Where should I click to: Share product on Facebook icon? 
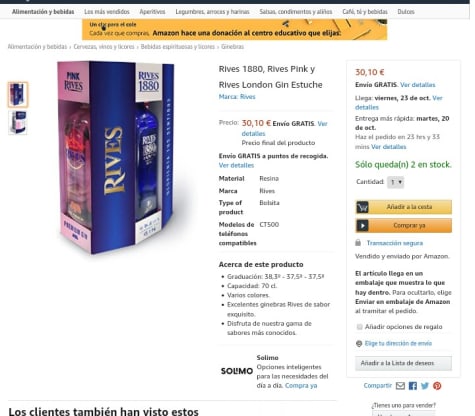click(413, 386)
